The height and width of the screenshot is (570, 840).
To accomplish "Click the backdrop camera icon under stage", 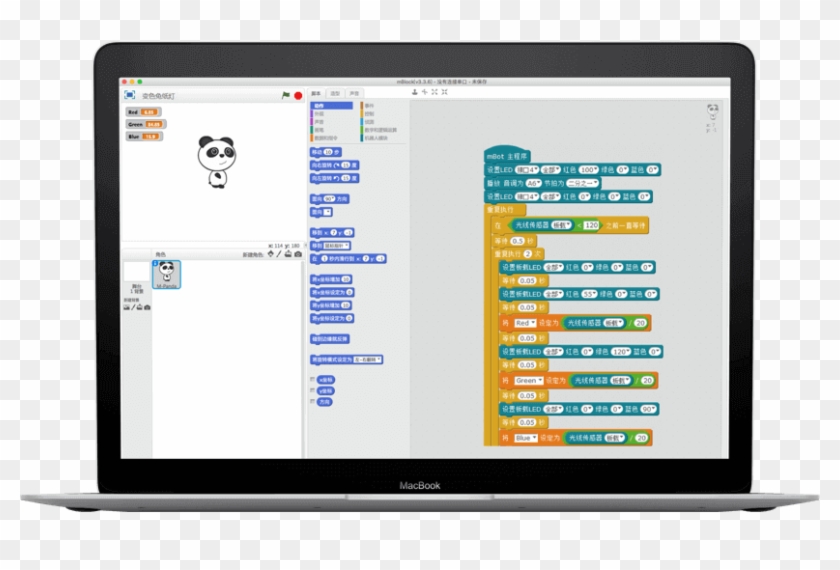I will point(147,307).
